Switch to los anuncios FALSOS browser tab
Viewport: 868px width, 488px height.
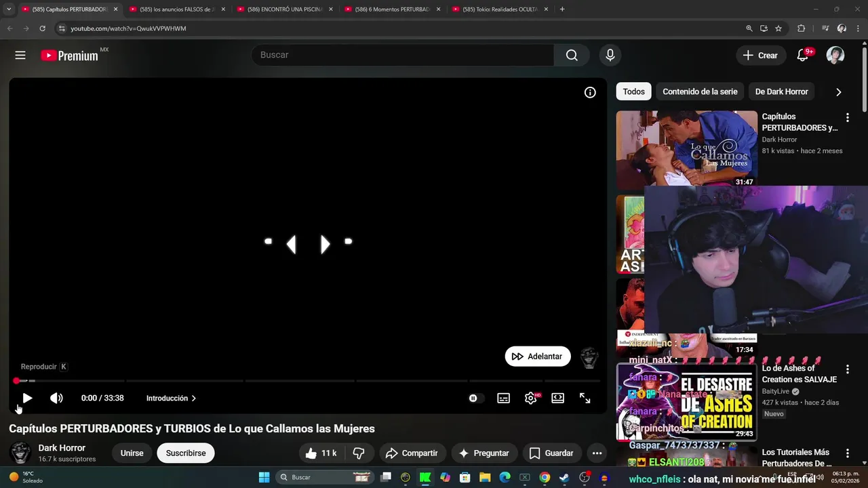pos(176,9)
